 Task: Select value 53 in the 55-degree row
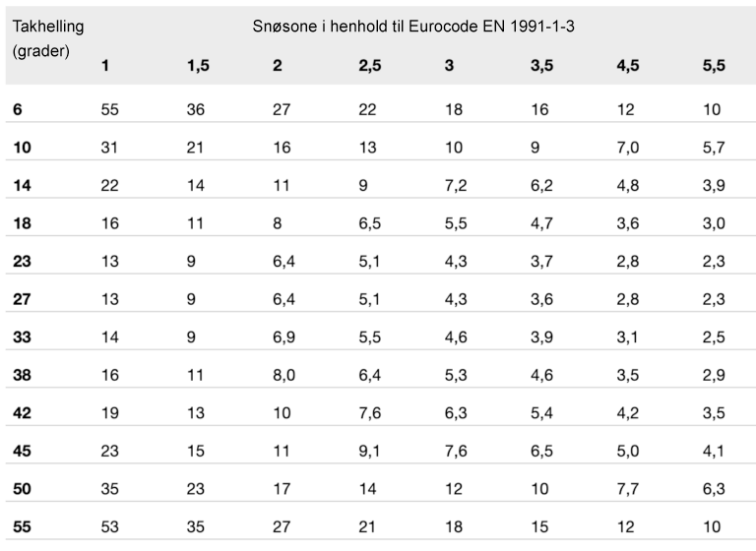tap(110, 527)
